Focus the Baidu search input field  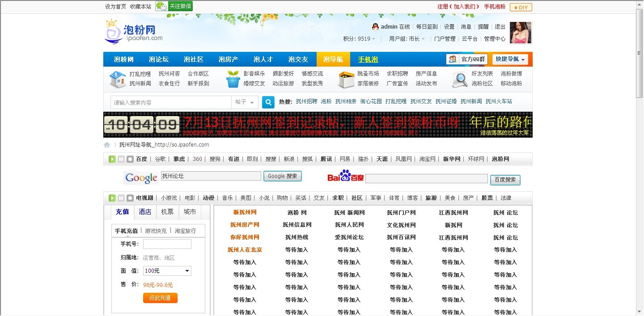[427, 179]
